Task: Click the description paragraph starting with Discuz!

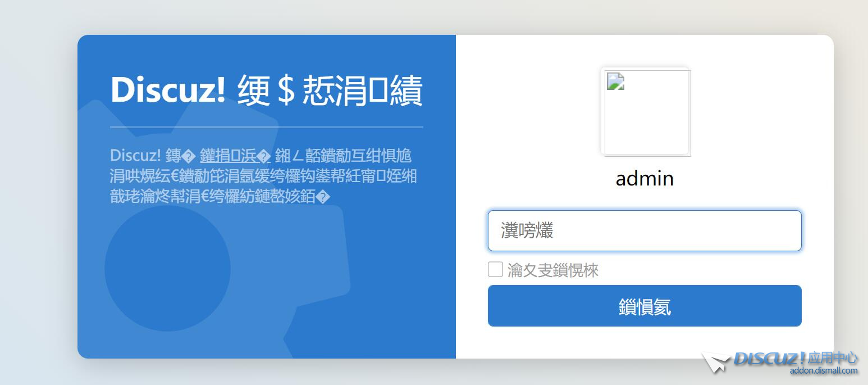Action: coord(263,176)
